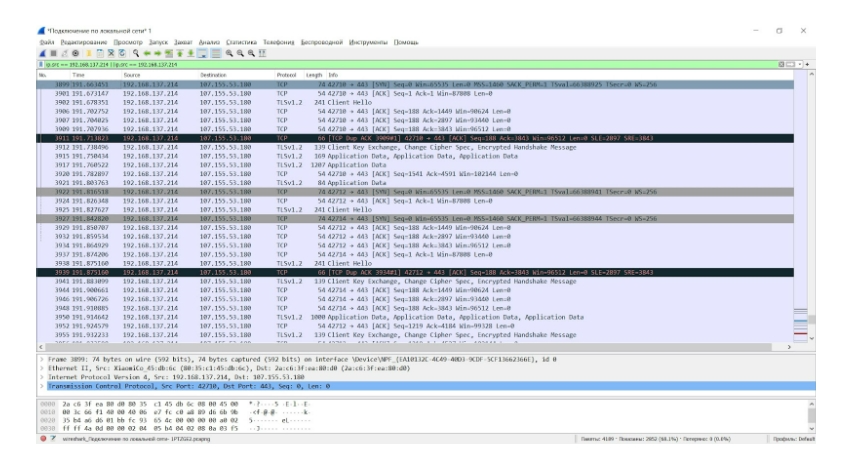Open a capture file (folder icon)

[x=88, y=53]
